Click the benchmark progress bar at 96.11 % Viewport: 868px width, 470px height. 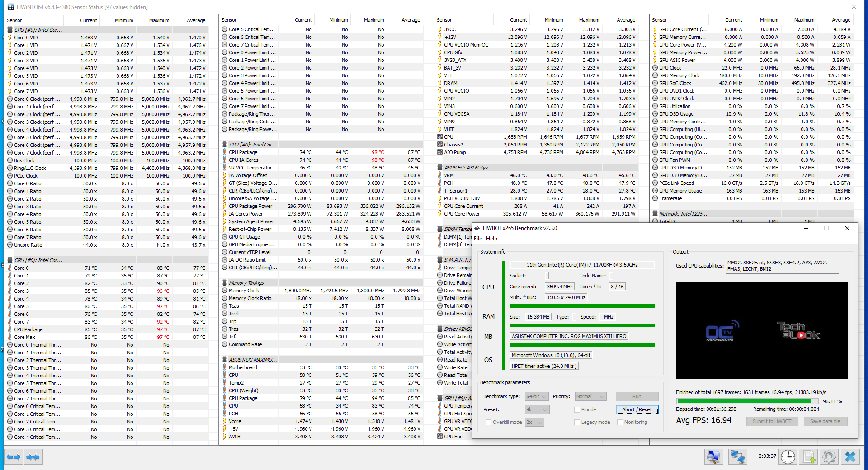(x=748, y=401)
